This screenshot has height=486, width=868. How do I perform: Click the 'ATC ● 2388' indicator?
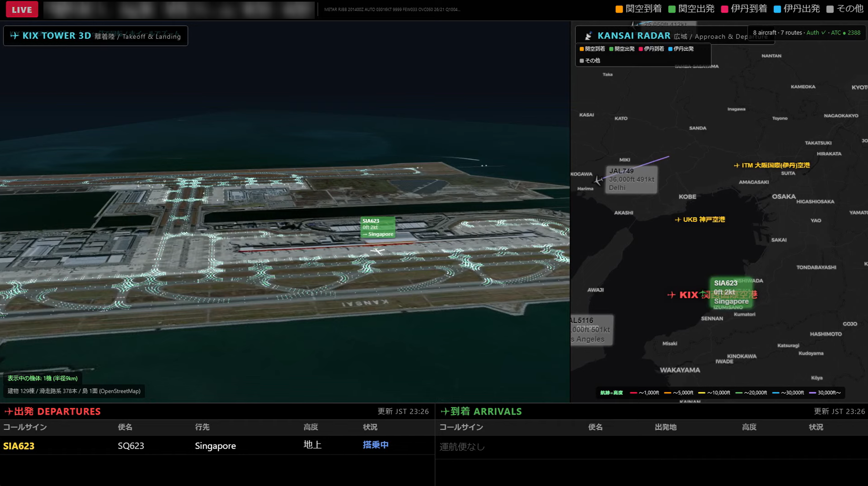(845, 33)
